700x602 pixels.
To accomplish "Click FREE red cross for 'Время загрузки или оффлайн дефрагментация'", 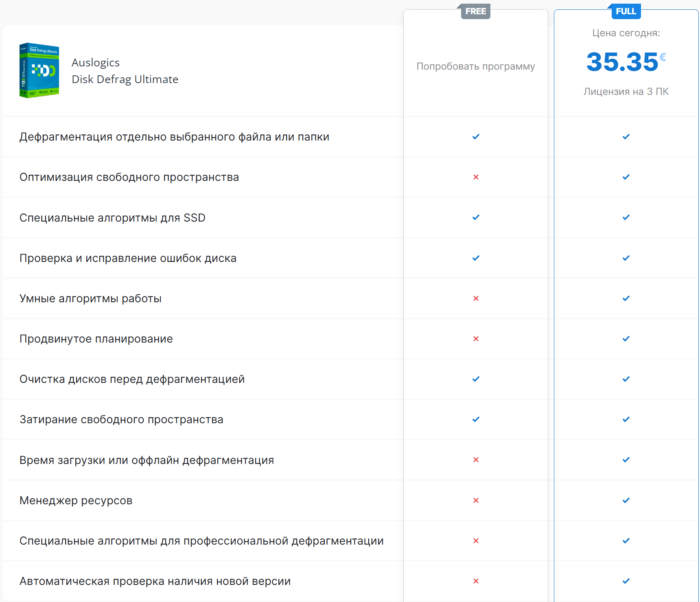I will coord(476,460).
